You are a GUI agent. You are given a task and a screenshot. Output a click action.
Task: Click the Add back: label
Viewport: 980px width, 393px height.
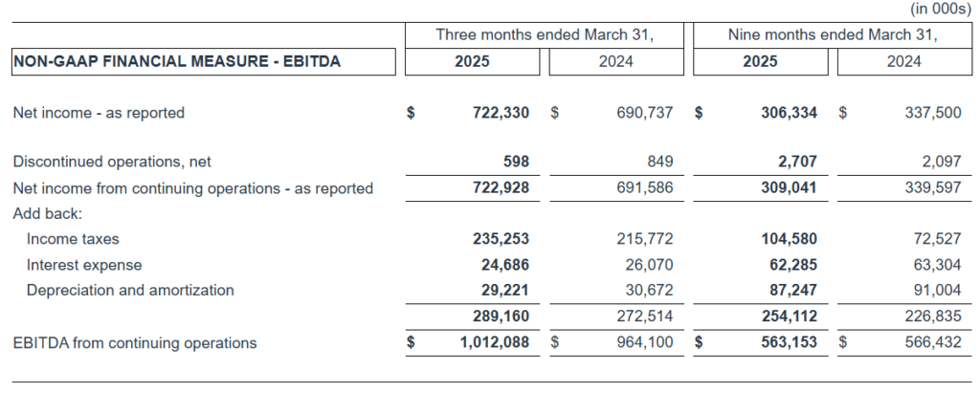48,213
